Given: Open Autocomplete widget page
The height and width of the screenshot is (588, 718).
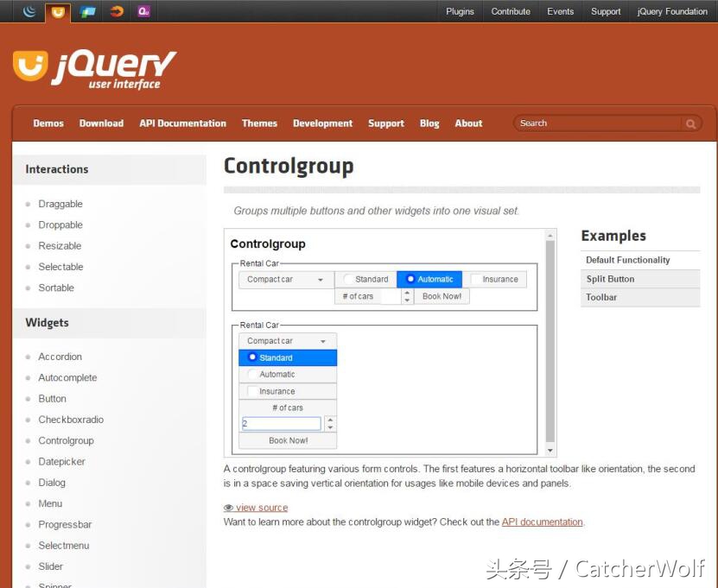Looking at the screenshot, I should point(67,378).
